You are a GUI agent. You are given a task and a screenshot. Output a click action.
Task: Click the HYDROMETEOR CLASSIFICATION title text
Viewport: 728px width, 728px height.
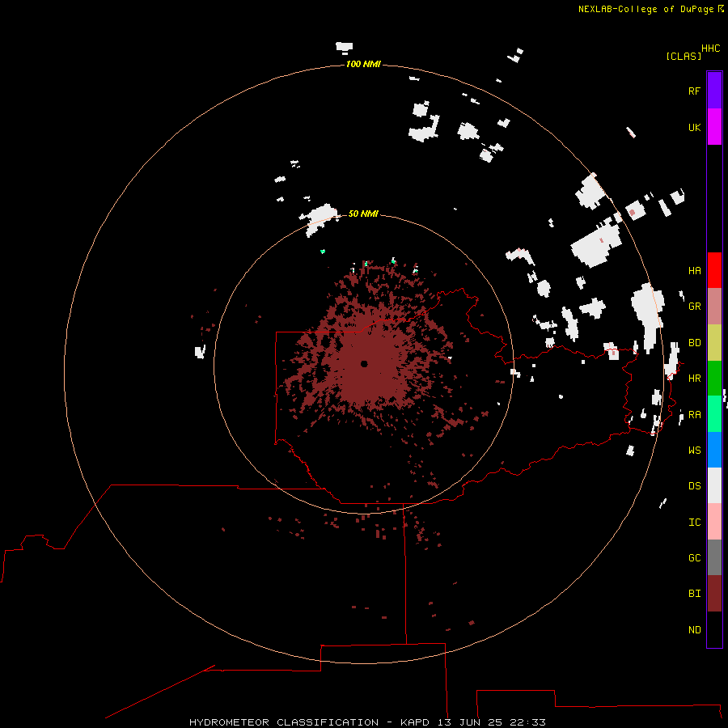(284, 722)
